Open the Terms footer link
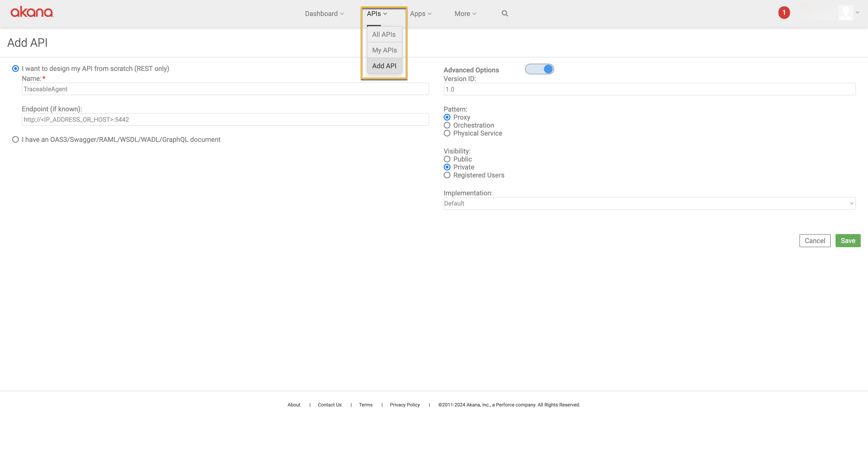868x459 pixels. (366, 405)
